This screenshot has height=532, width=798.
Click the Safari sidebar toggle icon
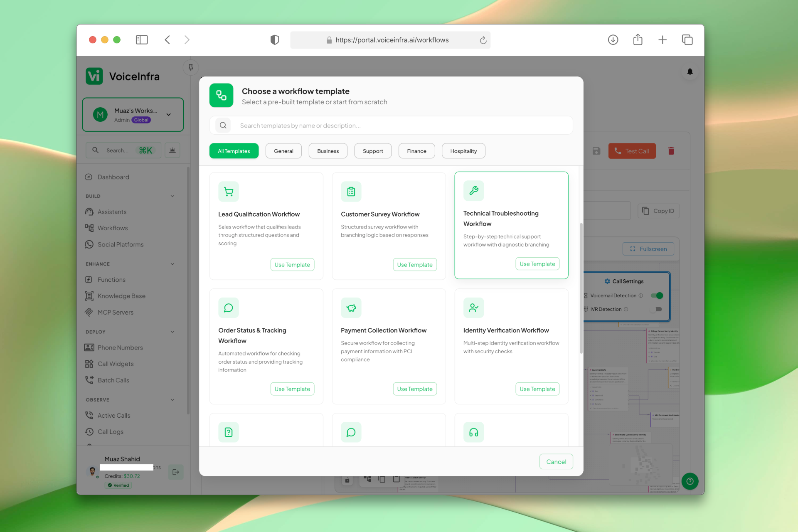(142, 40)
